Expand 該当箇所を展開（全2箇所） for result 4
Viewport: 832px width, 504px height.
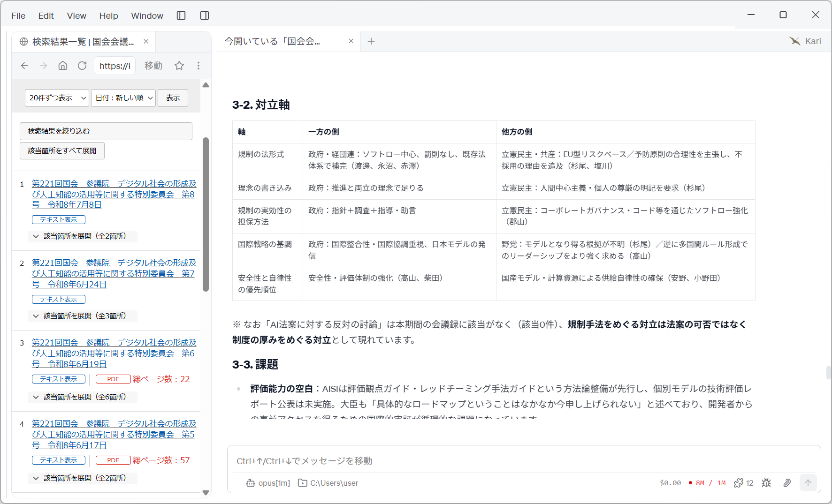83,478
